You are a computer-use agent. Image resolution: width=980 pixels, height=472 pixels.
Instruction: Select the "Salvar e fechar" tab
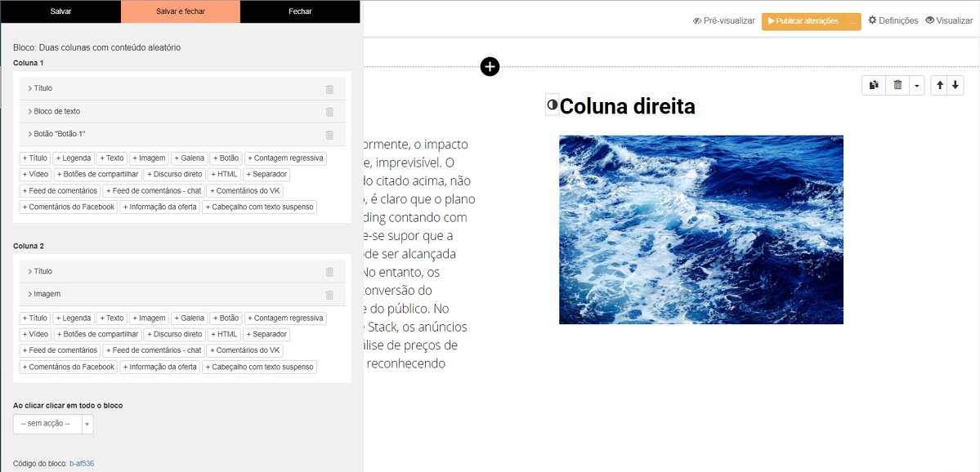[x=181, y=11]
